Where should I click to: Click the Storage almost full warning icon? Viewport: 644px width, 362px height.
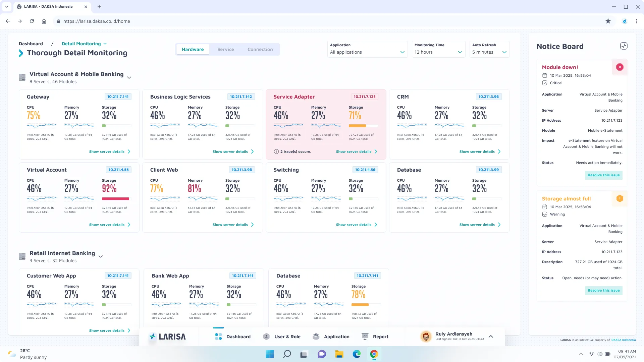[620, 198]
